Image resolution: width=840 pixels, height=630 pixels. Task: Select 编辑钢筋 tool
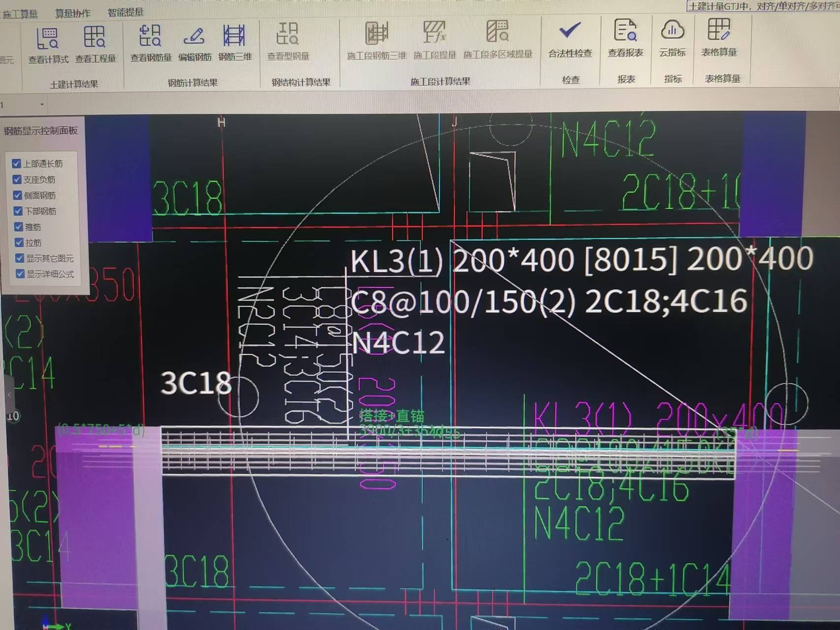click(x=194, y=44)
